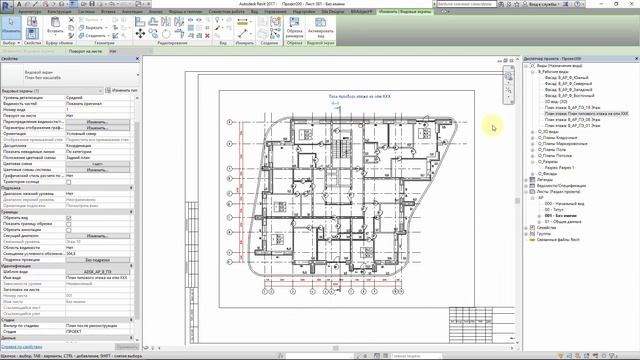Select the Offset tool
This screenshot has height=360, width=640.
point(153,22)
